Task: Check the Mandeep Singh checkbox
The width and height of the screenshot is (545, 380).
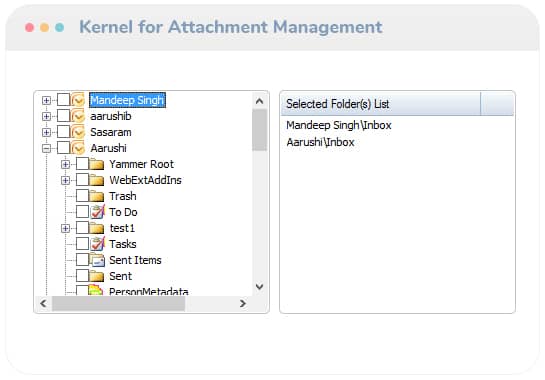Action: click(x=63, y=100)
